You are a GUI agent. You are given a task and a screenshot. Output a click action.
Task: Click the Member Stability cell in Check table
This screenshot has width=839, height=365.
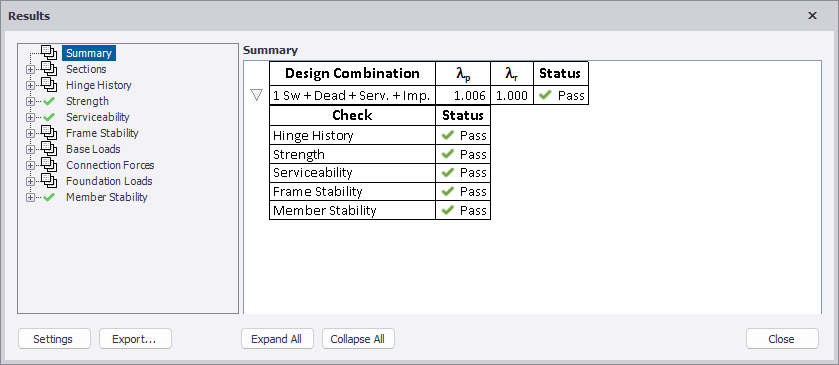click(352, 210)
